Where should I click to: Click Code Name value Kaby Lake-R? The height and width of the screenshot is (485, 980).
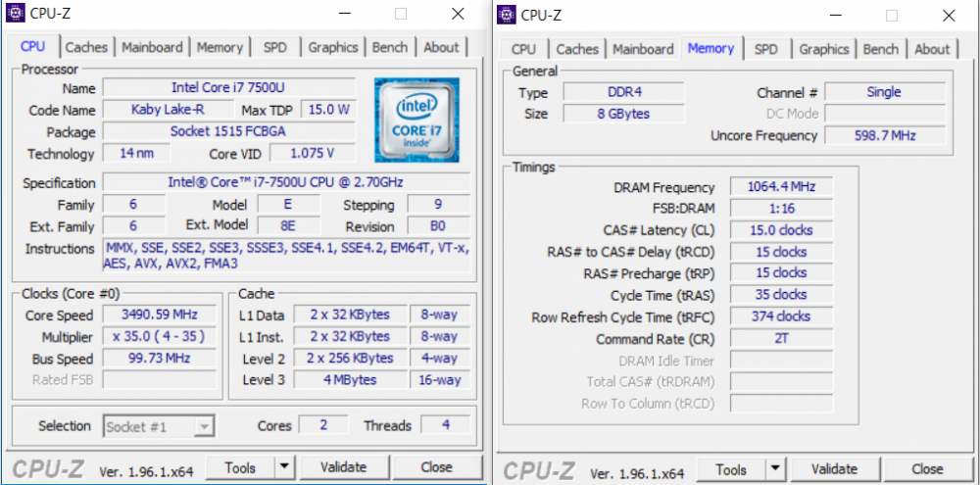tap(167, 110)
